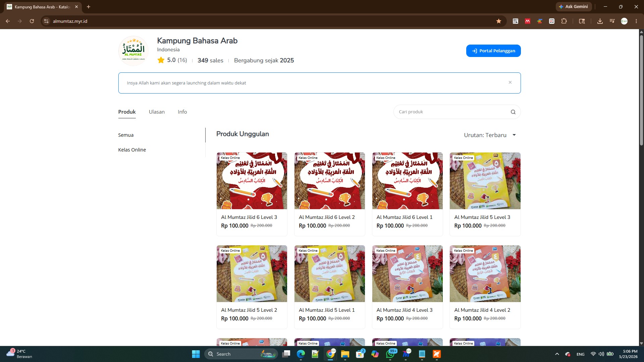
Task: Open Al Mumtaz Jilid 6 Level 3 thumbnail
Action: click(252, 181)
